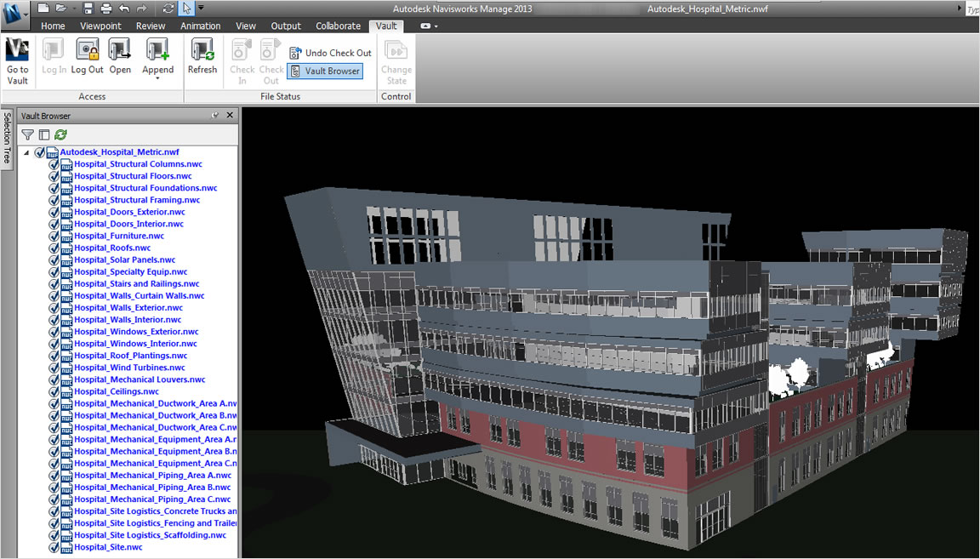This screenshot has height=559, width=980.
Task: Switch to the Output ribbon tab
Action: [286, 26]
